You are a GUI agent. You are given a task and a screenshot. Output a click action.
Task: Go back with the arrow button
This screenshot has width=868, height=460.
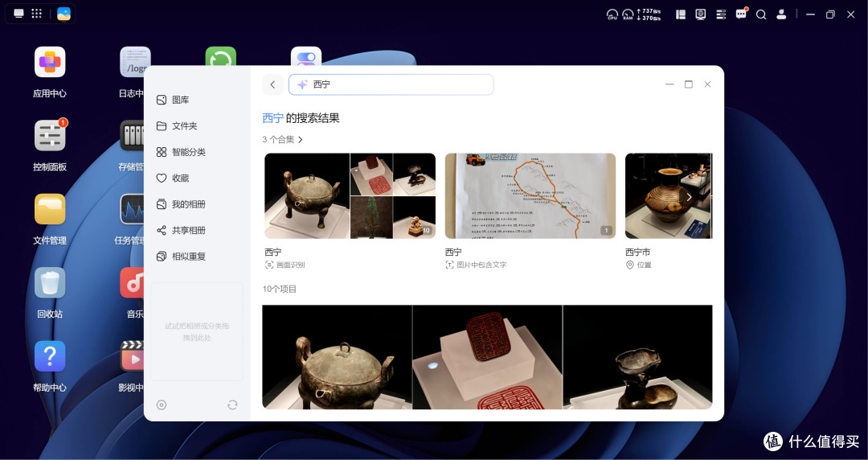(272, 84)
